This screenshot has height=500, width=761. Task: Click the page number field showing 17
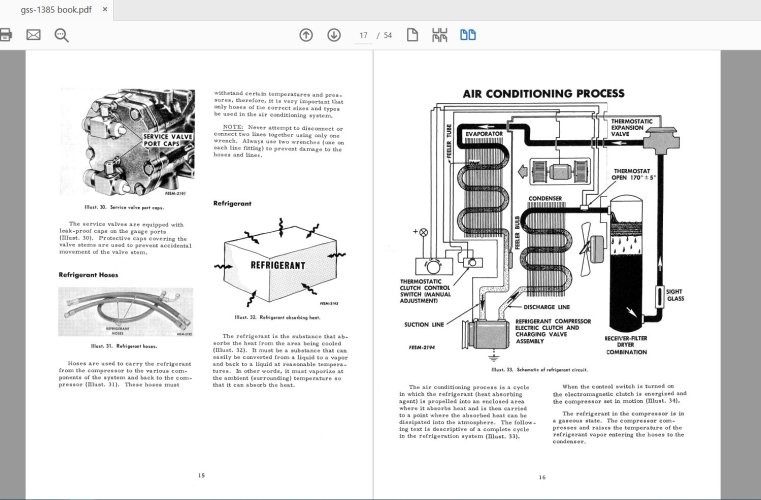363,35
